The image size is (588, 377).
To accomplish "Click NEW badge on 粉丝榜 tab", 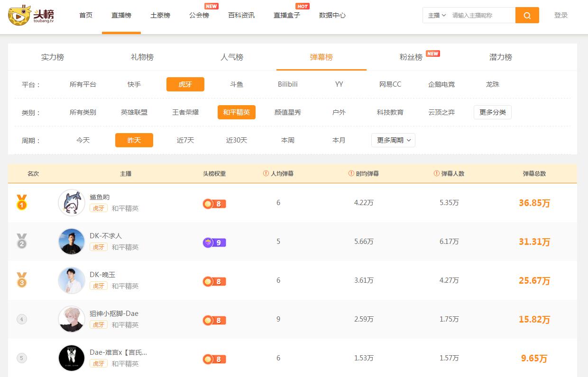I will click(x=433, y=54).
